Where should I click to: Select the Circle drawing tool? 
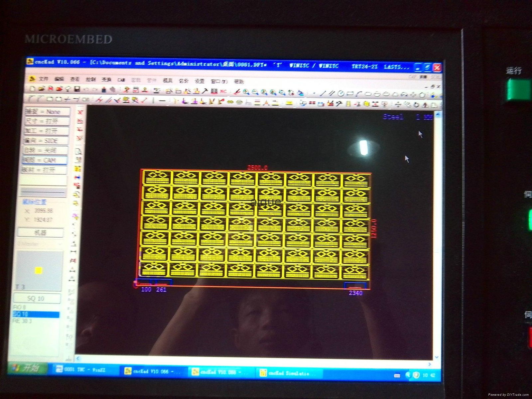tap(340, 93)
